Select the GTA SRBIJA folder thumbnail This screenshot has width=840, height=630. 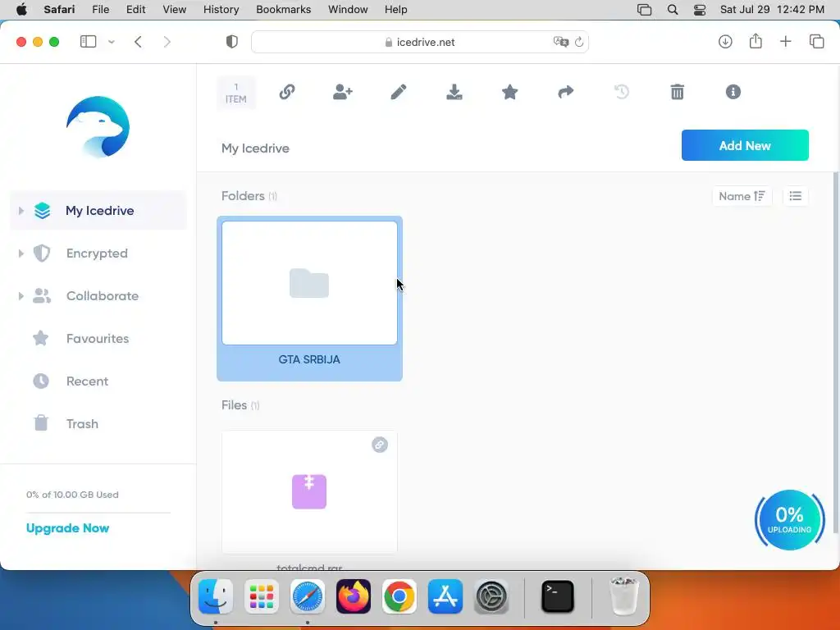309,283
